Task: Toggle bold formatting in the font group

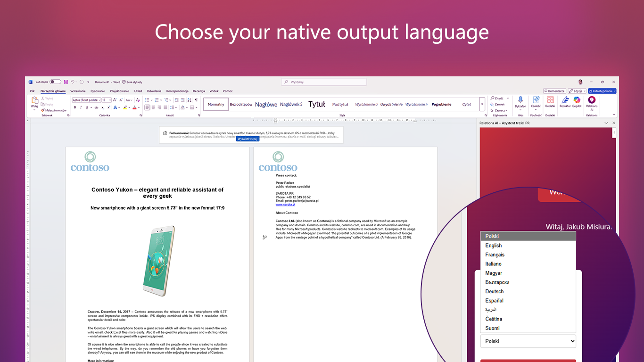Action: [74, 107]
